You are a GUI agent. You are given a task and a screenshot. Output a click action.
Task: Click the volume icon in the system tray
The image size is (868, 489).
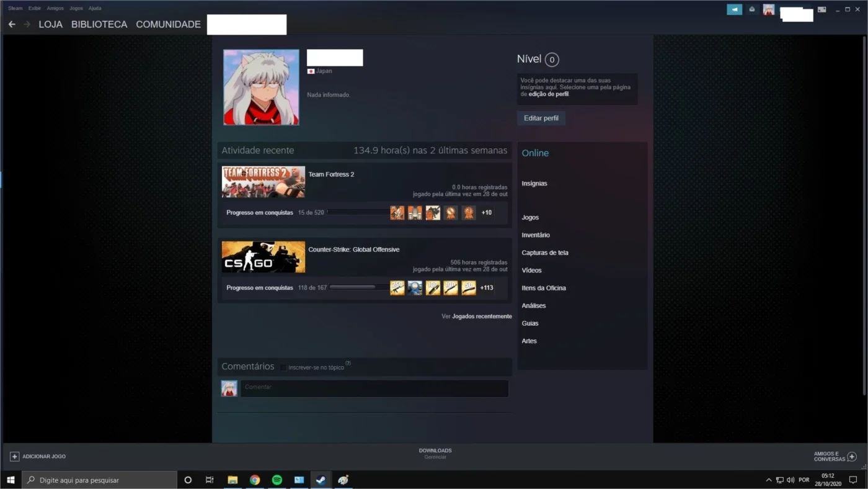pos(790,480)
